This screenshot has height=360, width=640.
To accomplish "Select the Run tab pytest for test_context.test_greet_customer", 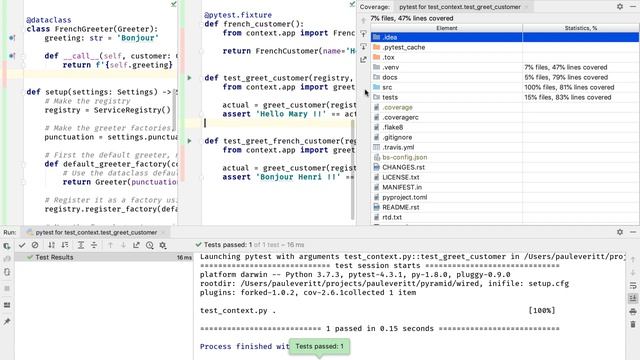I will point(96,232).
